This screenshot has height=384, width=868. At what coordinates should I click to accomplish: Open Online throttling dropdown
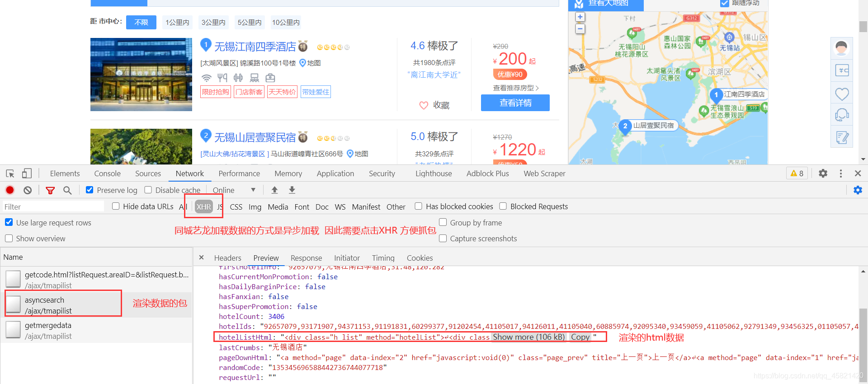[x=234, y=190]
